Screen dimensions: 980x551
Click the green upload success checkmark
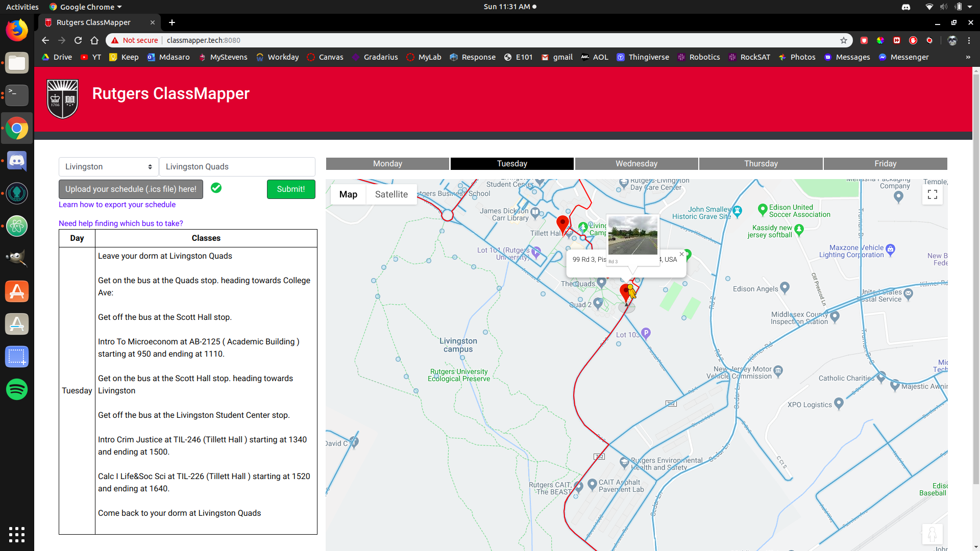click(x=216, y=188)
